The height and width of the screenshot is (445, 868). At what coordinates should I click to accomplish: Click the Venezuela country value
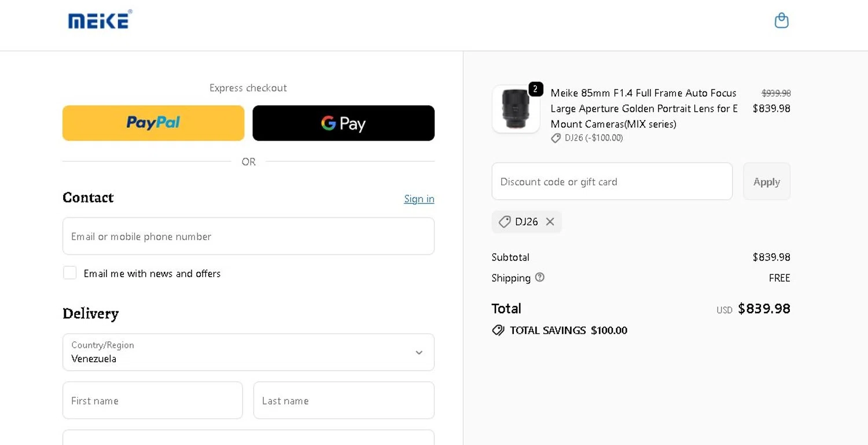(94, 359)
